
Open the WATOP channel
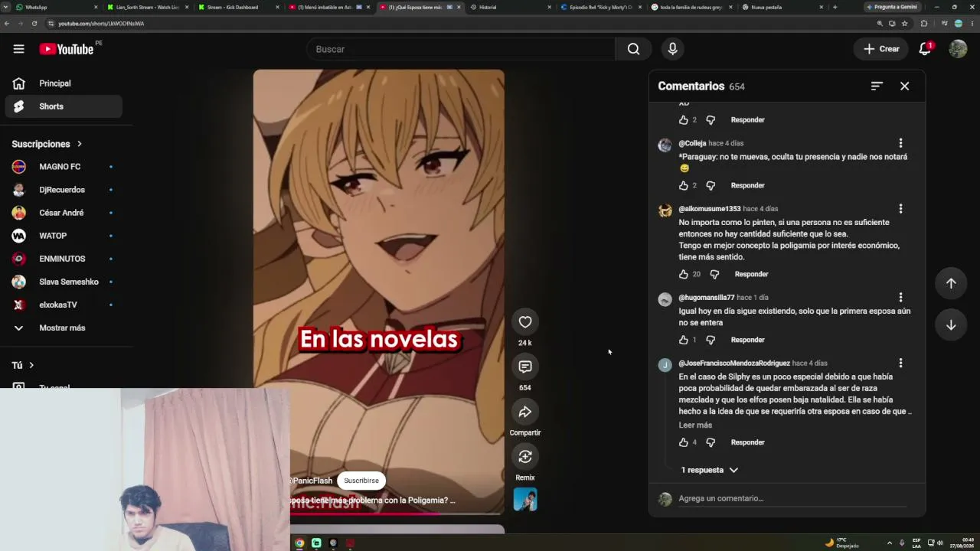click(x=64, y=236)
